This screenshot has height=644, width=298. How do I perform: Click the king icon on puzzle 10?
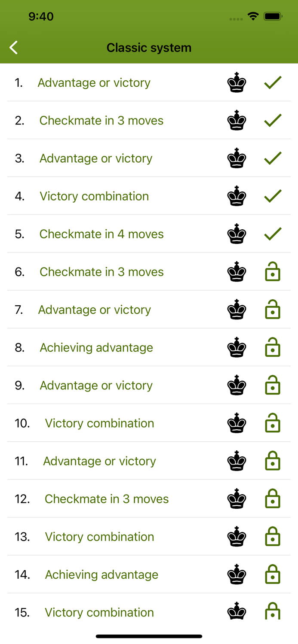coord(237,423)
